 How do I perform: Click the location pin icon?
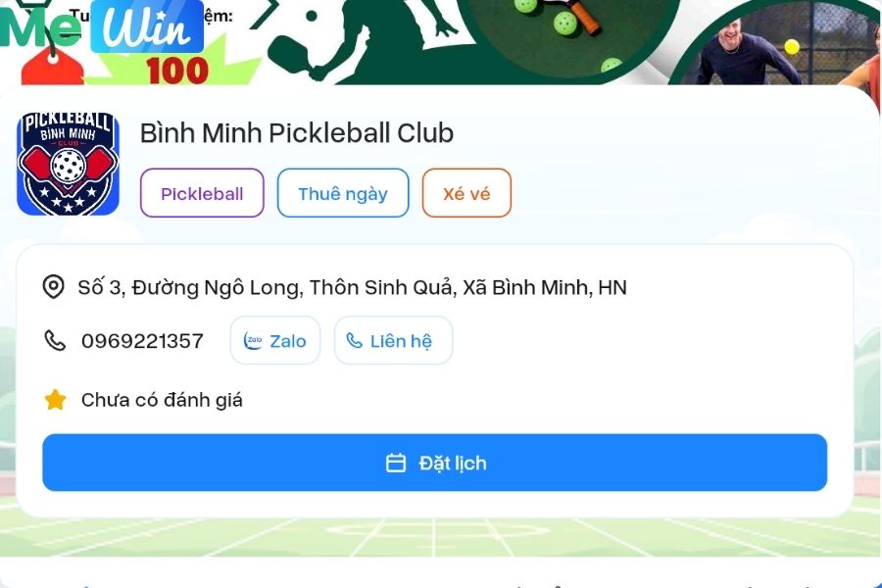pyautogui.click(x=54, y=287)
